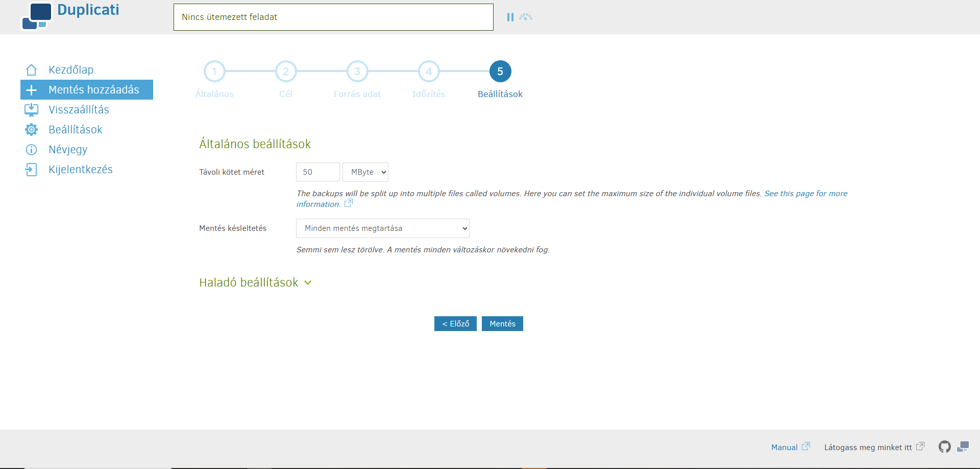Click the Távoli kötet méret input field
This screenshot has width=980, height=469.
pos(317,172)
